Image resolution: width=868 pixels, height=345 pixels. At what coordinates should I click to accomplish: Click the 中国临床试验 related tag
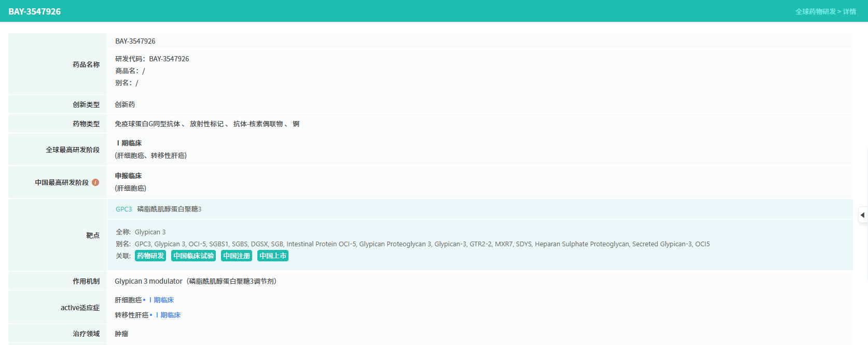tap(194, 256)
